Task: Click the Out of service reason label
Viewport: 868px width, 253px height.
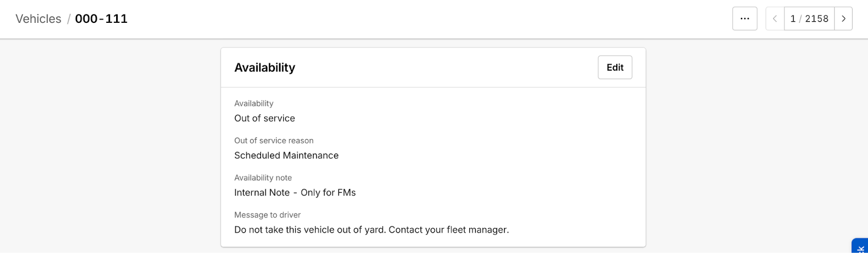Action: coord(274,141)
